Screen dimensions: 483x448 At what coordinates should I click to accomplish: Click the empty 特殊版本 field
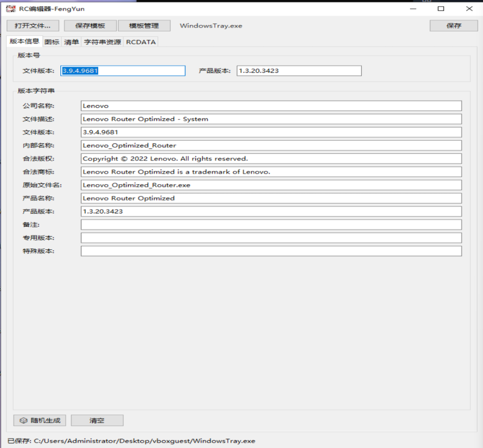[x=271, y=251]
